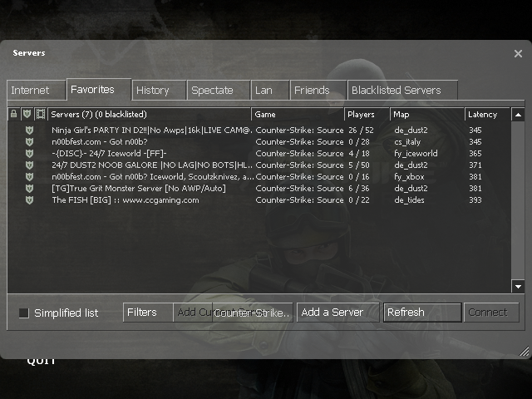This screenshot has width=532, height=399.
Task: Click the 4 / 18 players cell
Action: [358, 153]
